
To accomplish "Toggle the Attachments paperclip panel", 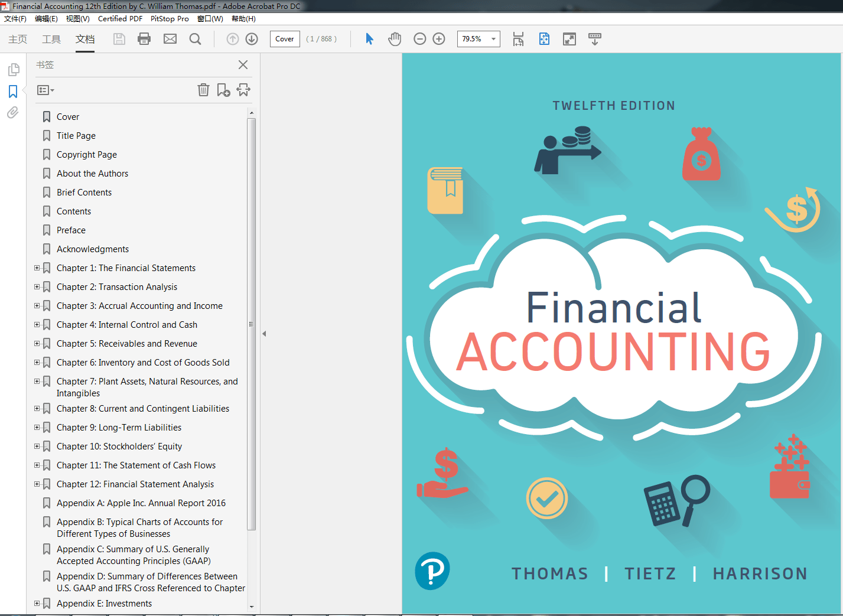I will pos(13,112).
